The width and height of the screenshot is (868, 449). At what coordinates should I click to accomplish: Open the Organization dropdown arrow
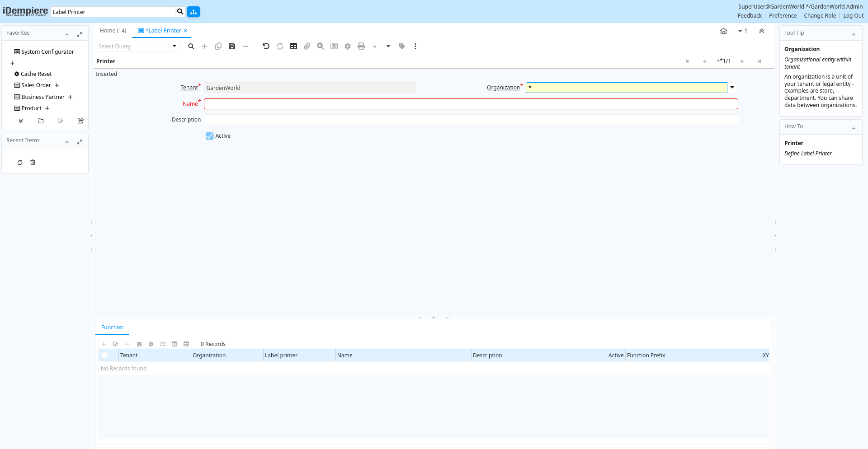[x=732, y=88]
